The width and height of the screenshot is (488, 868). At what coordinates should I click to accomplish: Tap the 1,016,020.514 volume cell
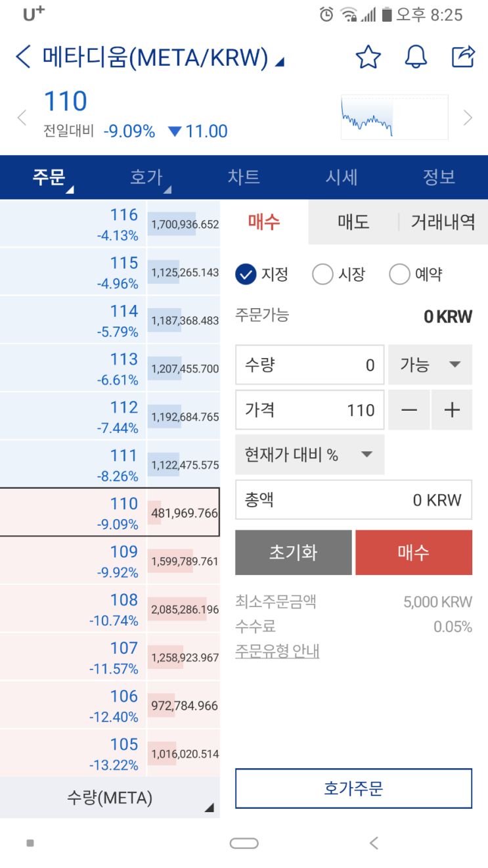click(x=184, y=754)
